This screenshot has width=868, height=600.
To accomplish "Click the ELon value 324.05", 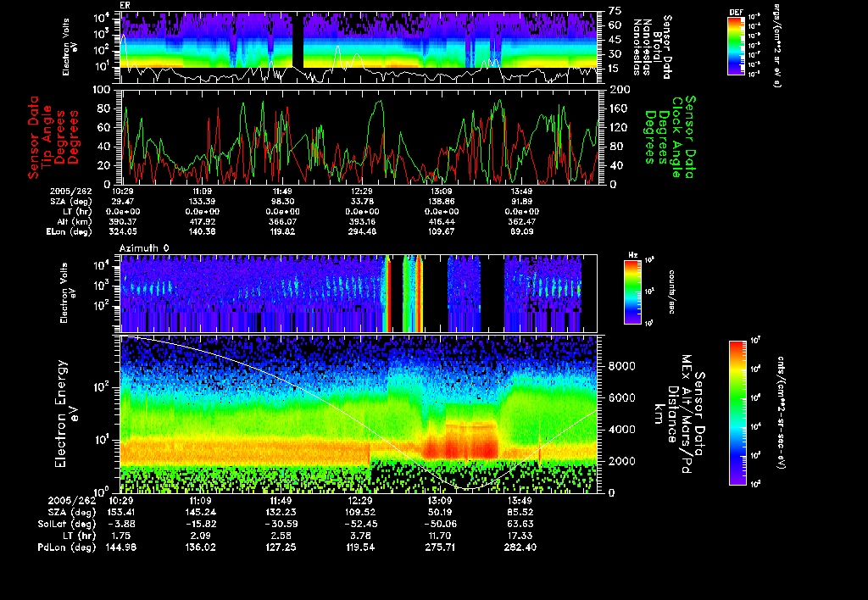I will pyautogui.click(x=124, y=232).
